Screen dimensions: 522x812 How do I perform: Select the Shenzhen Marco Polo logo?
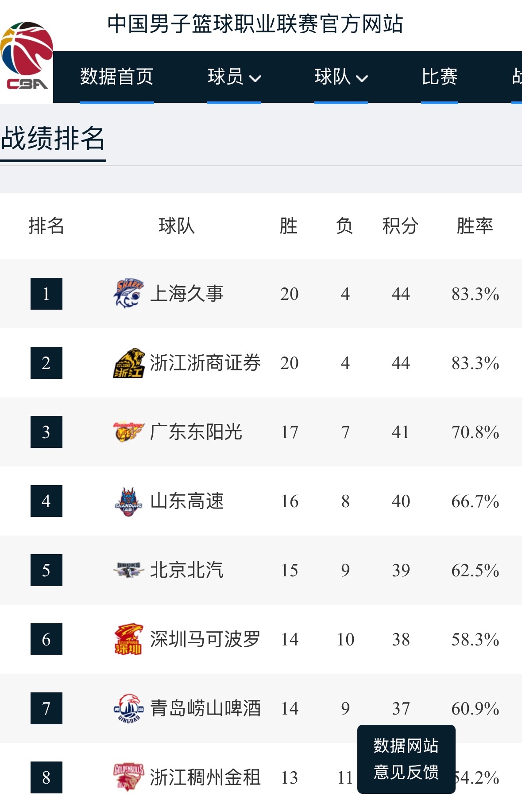point(128,639)
